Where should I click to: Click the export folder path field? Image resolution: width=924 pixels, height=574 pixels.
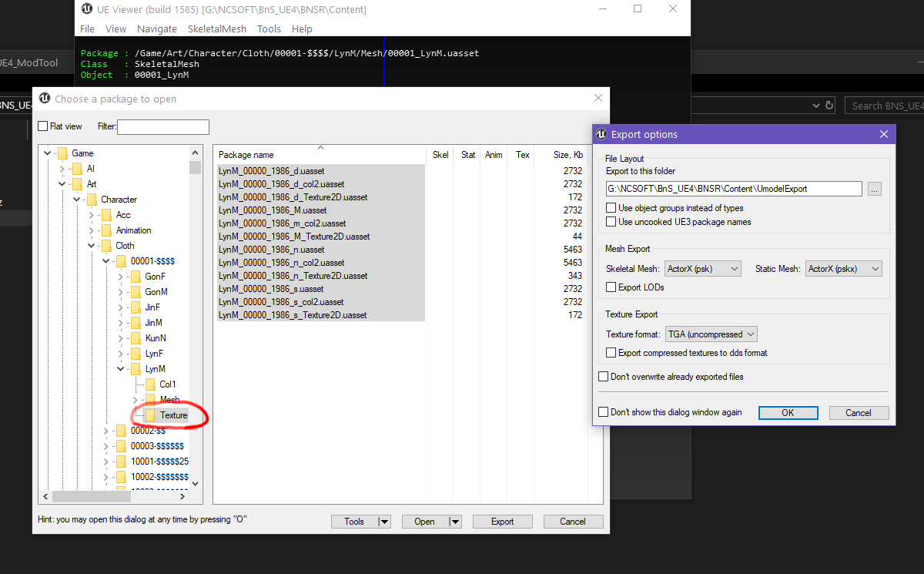coord(734,189)
